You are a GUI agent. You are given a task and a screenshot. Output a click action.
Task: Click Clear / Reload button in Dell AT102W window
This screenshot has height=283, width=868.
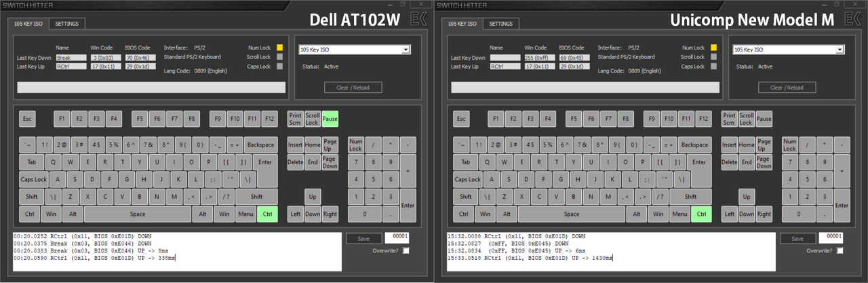coord(353,88)
